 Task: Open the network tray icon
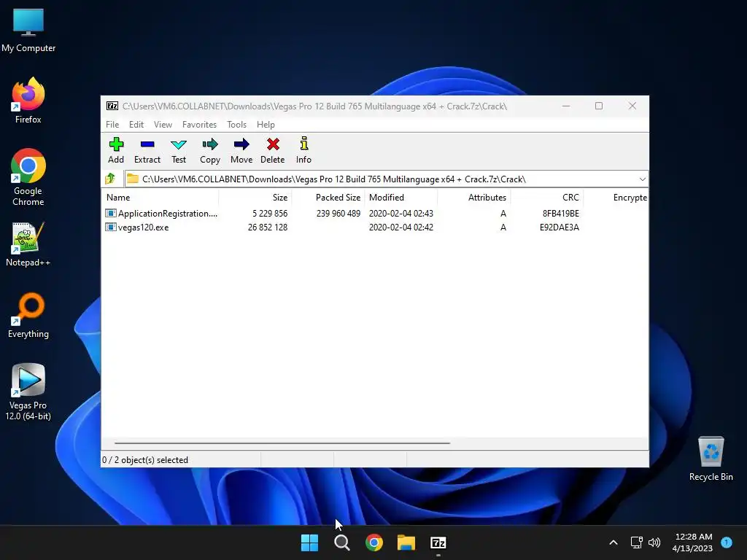(636, 542)
